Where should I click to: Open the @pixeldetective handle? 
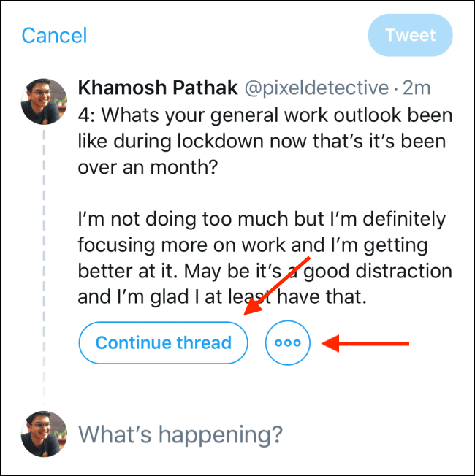click(314, 89)
